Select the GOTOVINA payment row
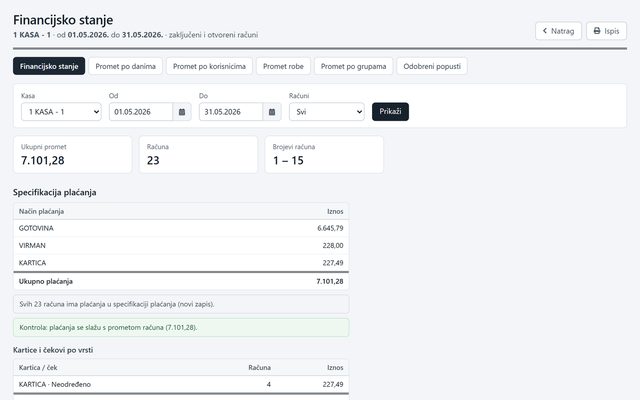 pos(181,228)
